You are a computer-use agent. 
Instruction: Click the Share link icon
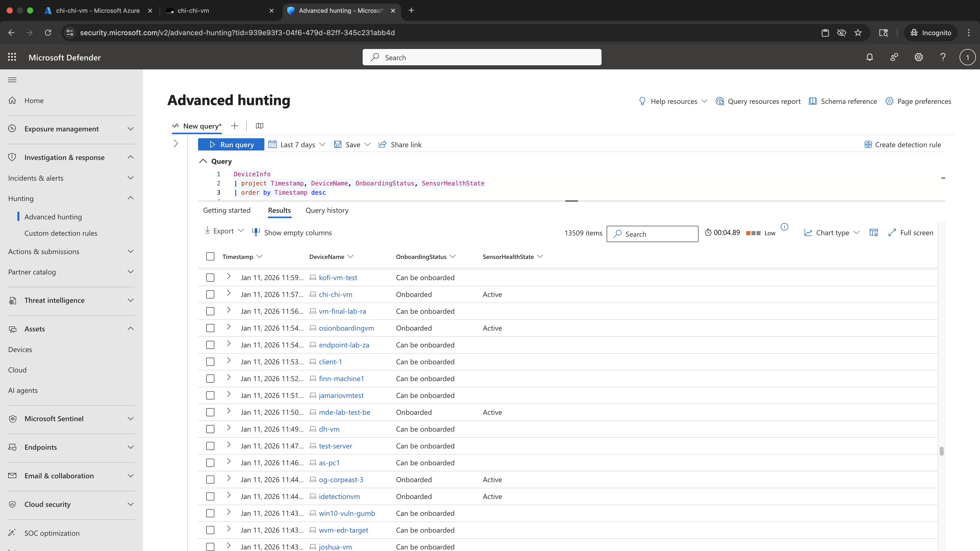click(x=382, y=144)
